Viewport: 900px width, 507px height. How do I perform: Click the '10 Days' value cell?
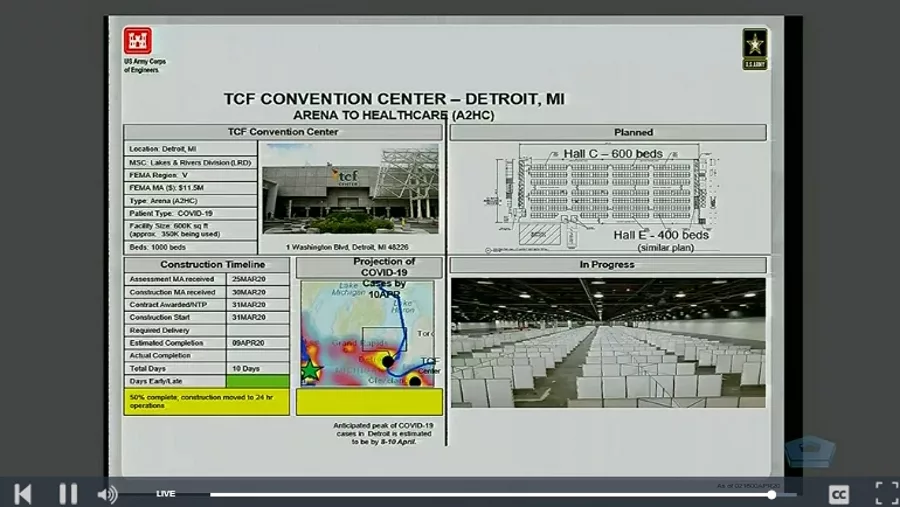[258, 369]
